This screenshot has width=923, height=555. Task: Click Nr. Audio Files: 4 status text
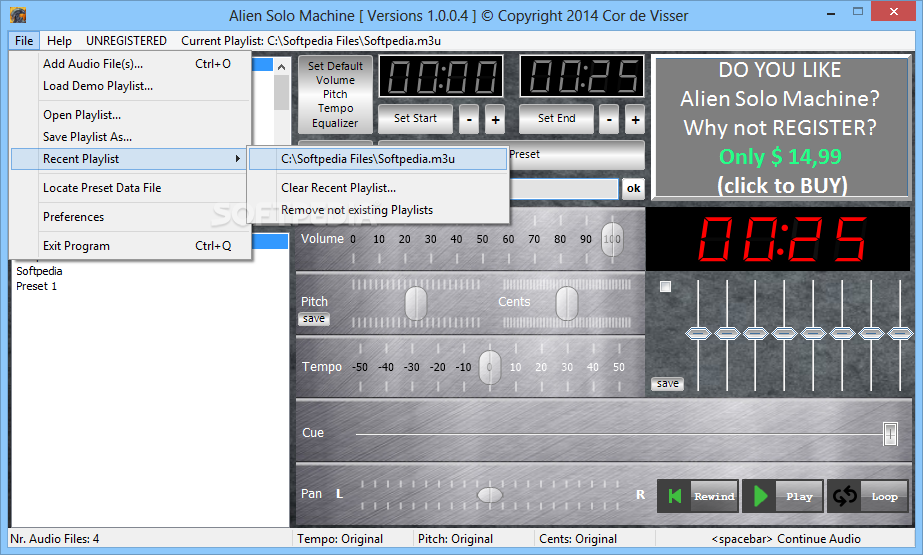[x=55, y=539]
